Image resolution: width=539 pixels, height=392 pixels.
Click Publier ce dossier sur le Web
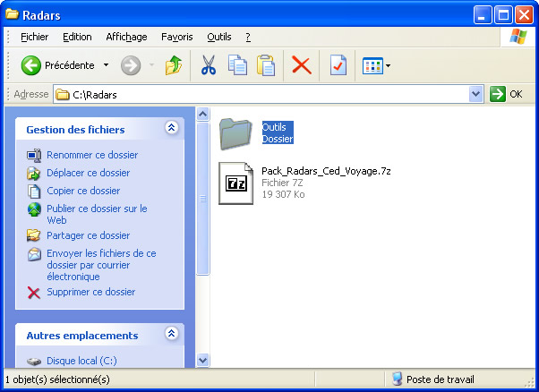coord(97,215)
